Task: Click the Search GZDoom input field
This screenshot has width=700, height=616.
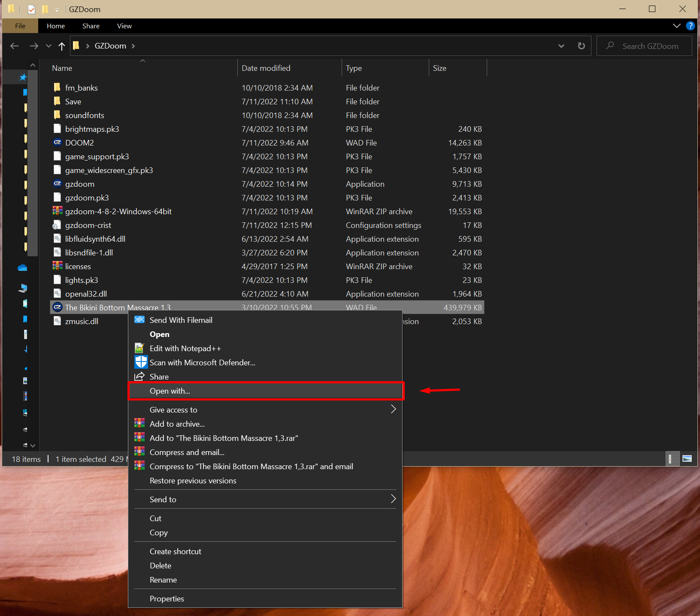Action: tap(644, 46)
